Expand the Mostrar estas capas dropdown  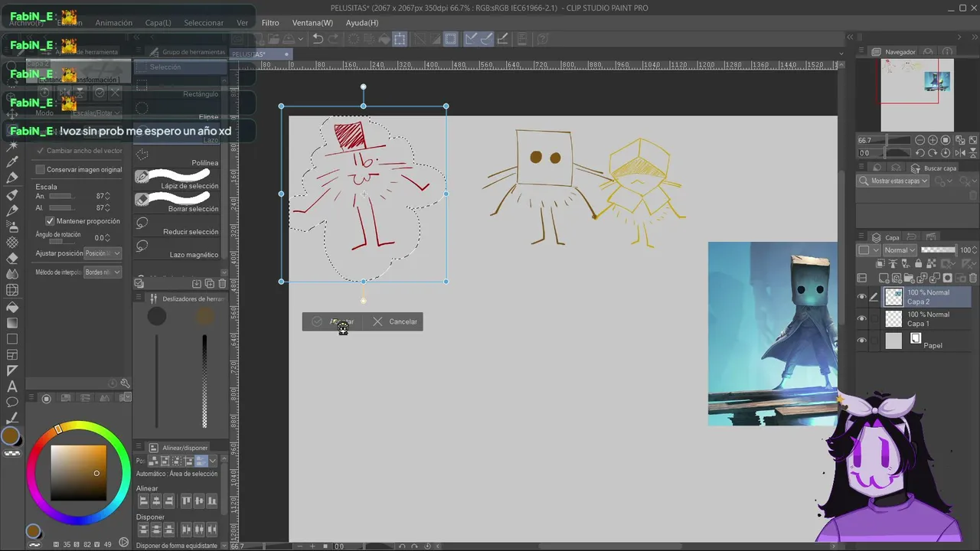click(x=893, y=181)
